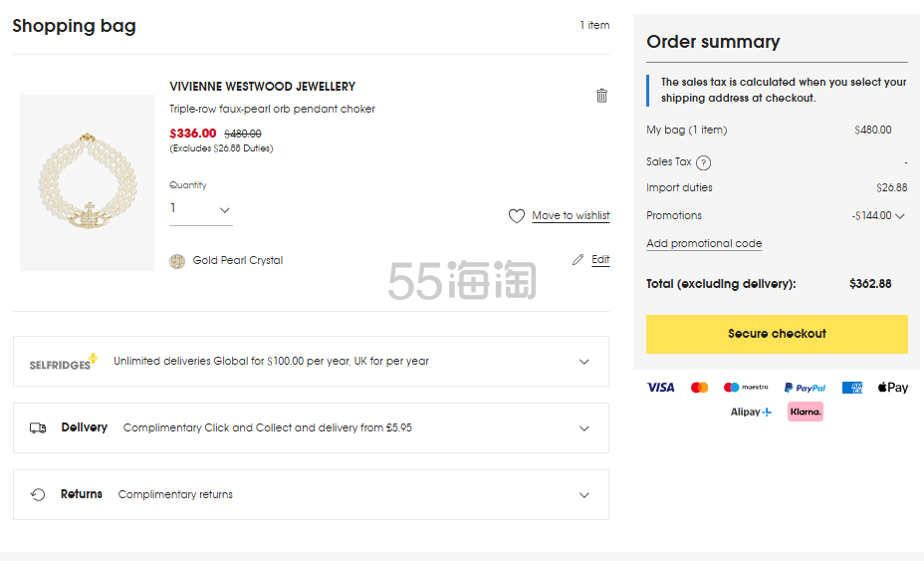The height and width of the screenshot is (561, 924).
Task: Click Add promotional code link
Action: 704,244
